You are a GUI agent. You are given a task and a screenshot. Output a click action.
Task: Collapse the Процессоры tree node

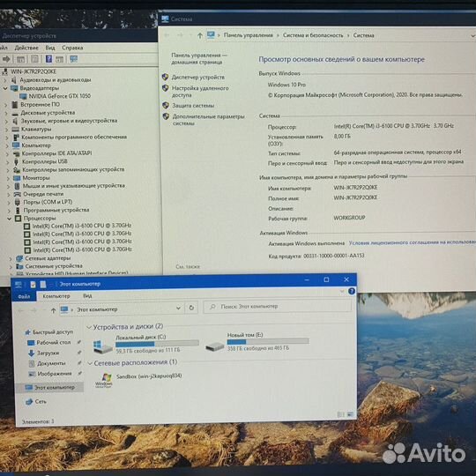point(9,219)
